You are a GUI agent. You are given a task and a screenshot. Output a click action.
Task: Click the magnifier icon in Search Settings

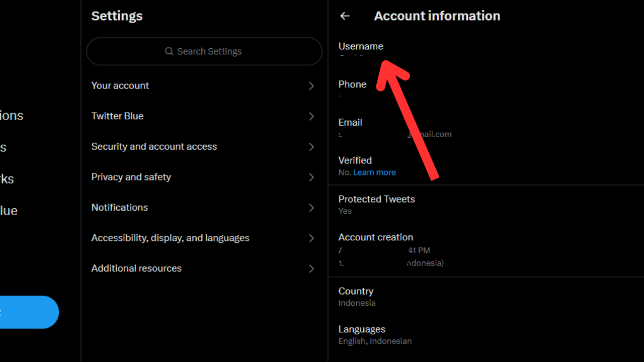(x=170, y=51)
